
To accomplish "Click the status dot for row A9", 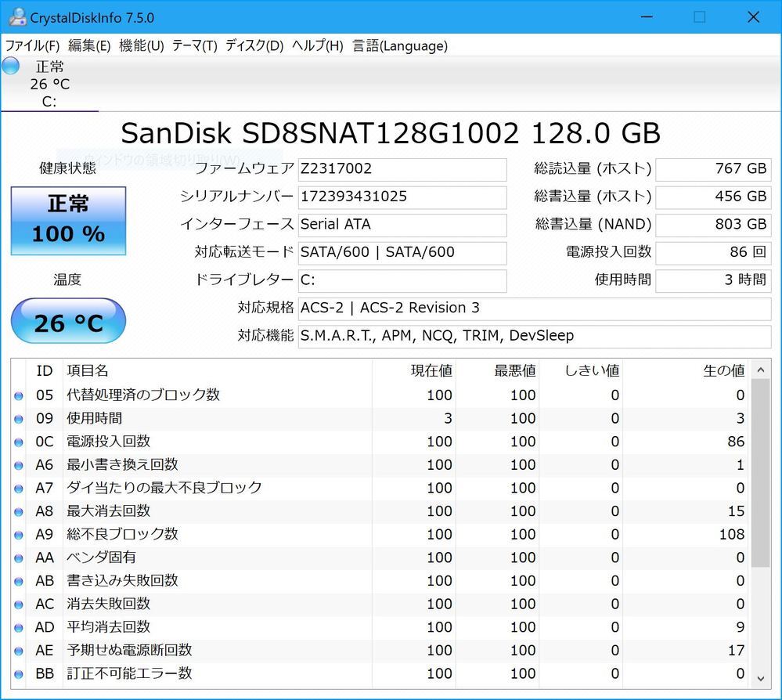I will click(19, 536).
